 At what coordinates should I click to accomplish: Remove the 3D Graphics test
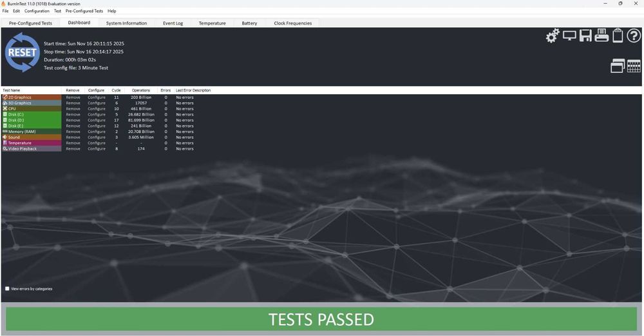[73, 103]
